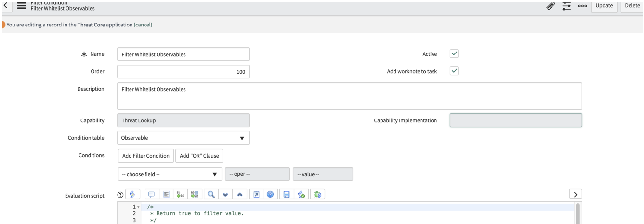
Task: Open the form context hamburger menu
Action: (22, 6)
